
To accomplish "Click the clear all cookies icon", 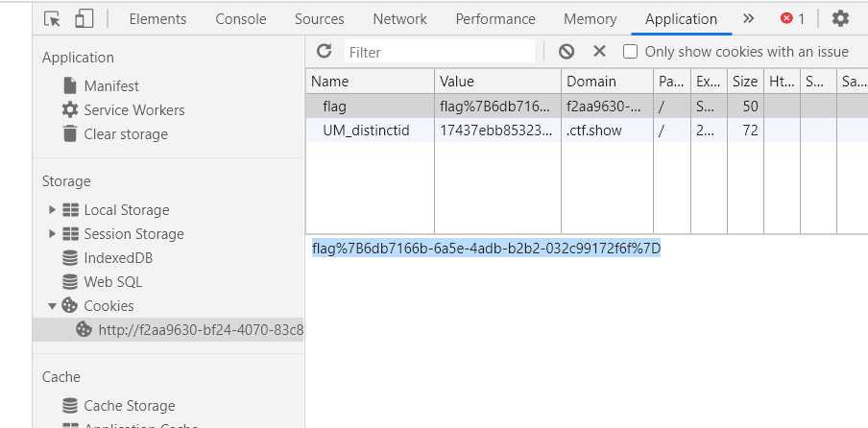I will point(567,52).
